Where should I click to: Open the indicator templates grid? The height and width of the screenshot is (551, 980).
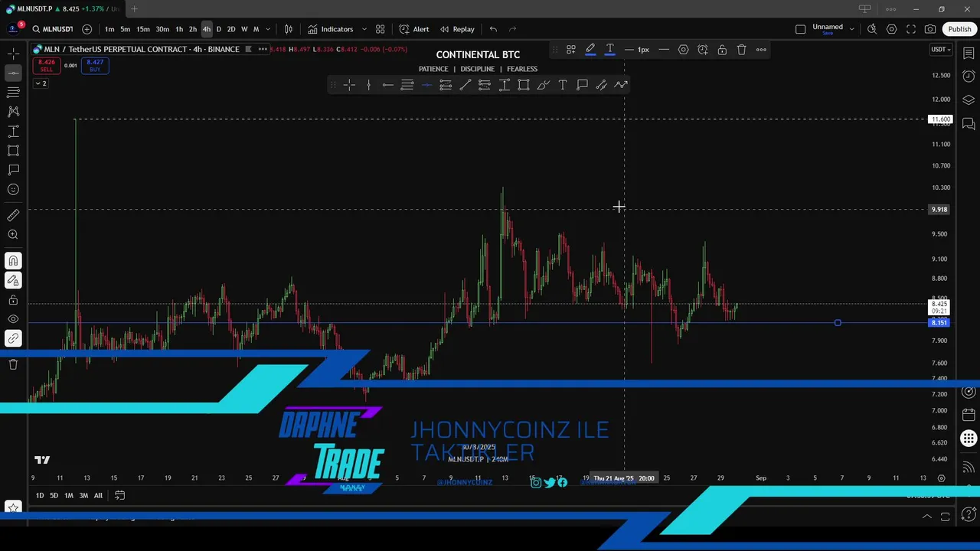tap(380, 29)
